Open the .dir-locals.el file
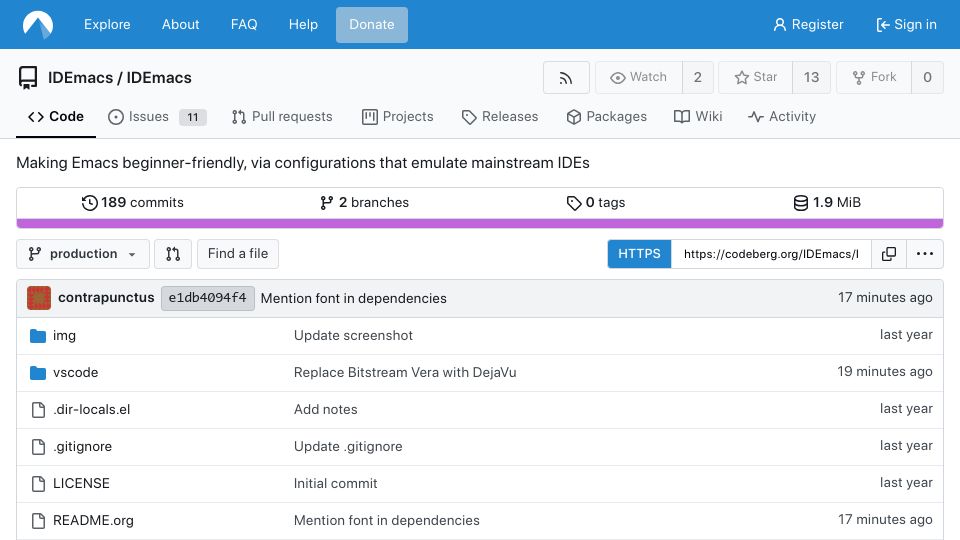 92,410
